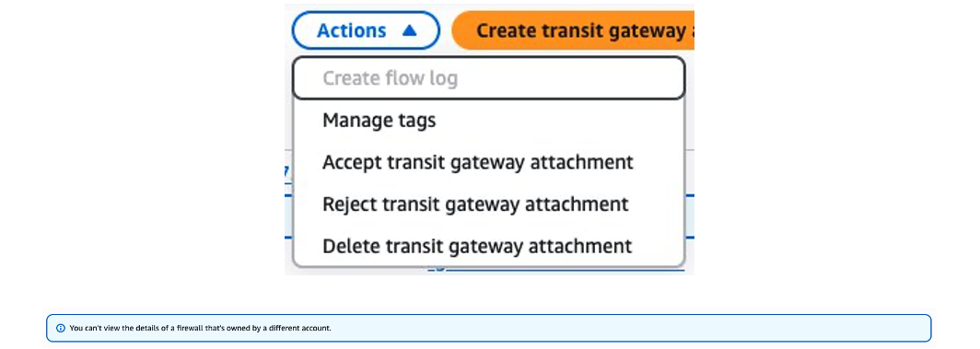The width and height of the screenshot is (980, 349).
Task: Click the word 'Delete' in the dropdown list
Action: pyautogui.click(x=350, y=245)
